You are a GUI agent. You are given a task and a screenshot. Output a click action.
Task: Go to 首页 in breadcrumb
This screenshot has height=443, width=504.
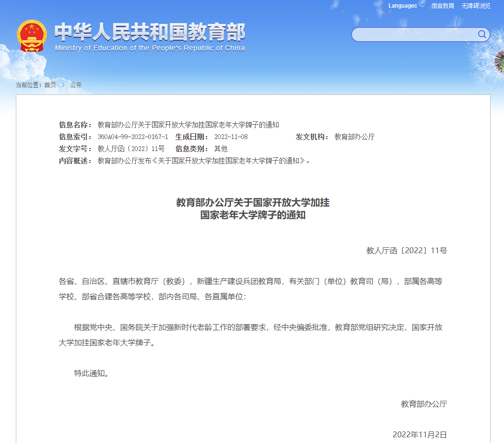pyautogui.click(x=50, y=85)
